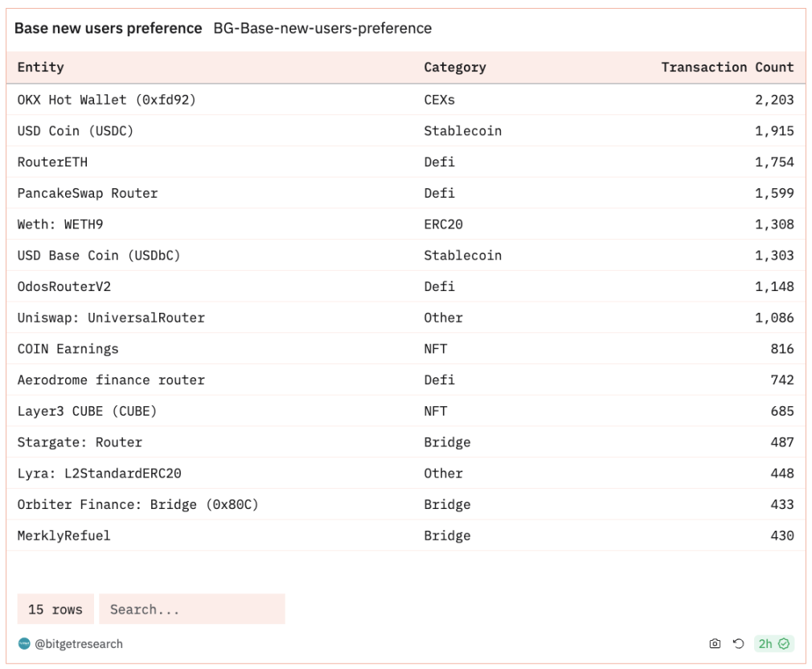The image size is (812, 669).
Task: Click the 2,203 transaction count value
Action: click(774, 100)
